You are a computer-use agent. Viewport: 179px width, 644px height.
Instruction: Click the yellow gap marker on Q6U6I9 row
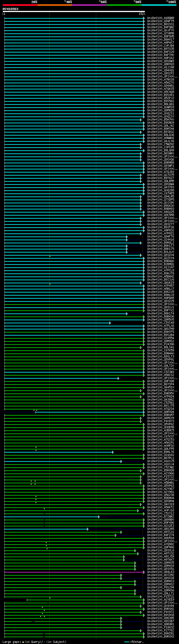[50, 284]
